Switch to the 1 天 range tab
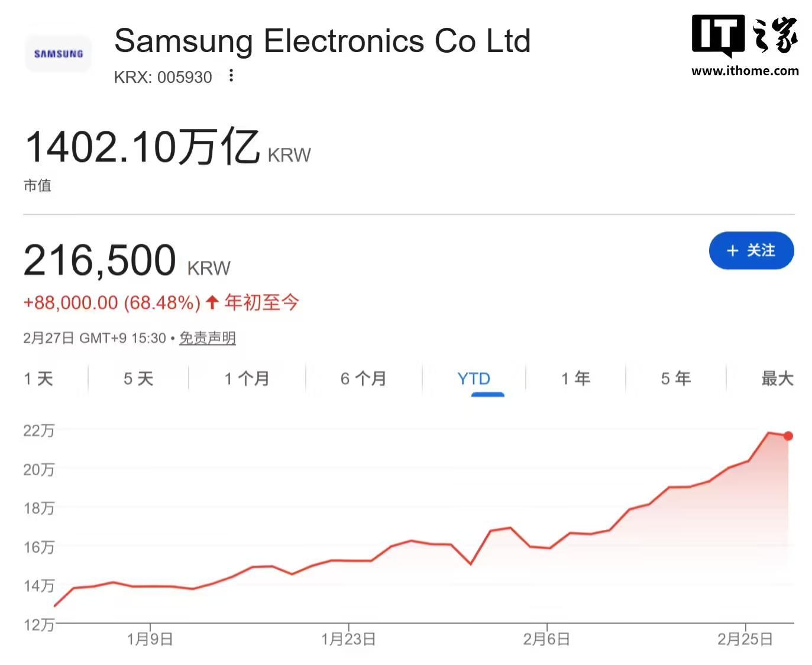This screenshot has height=665, width=812. point(38,379)
